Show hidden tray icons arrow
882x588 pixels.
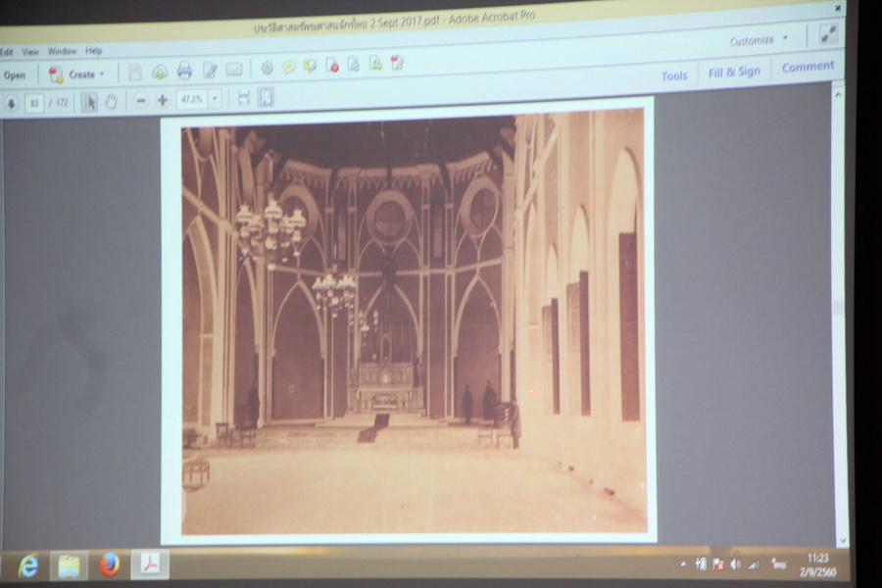coord(683,563)
